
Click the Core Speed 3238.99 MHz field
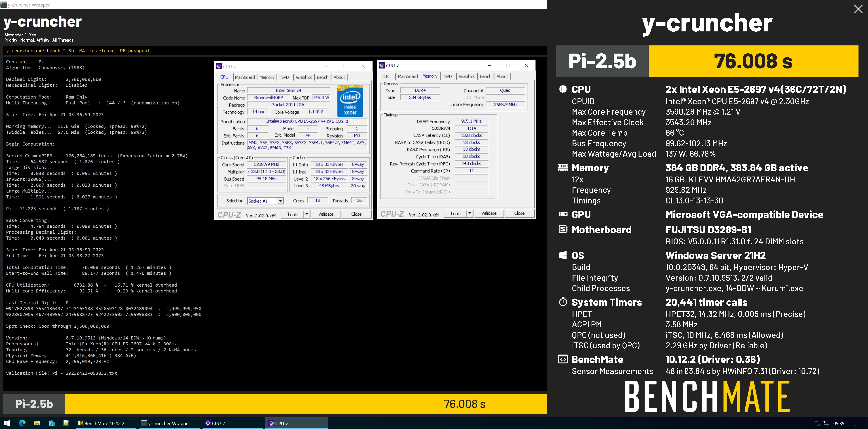pos(267,165)
